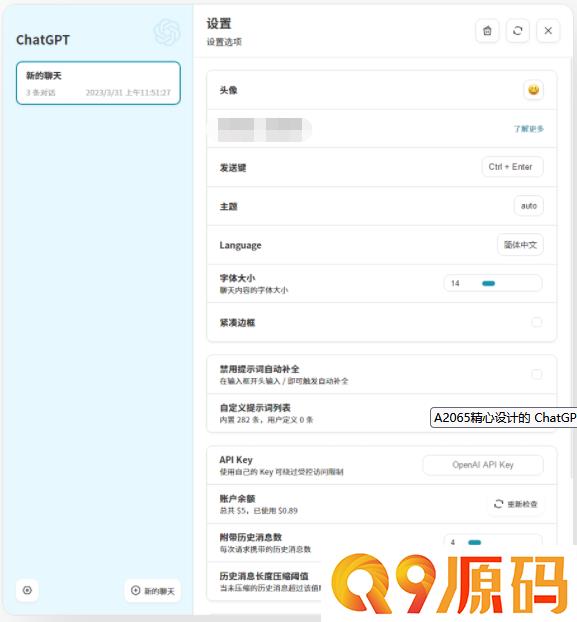Click the ChatGPT sidebar title
The height and width of the screenshot is (622, 577).
point(43,40)
